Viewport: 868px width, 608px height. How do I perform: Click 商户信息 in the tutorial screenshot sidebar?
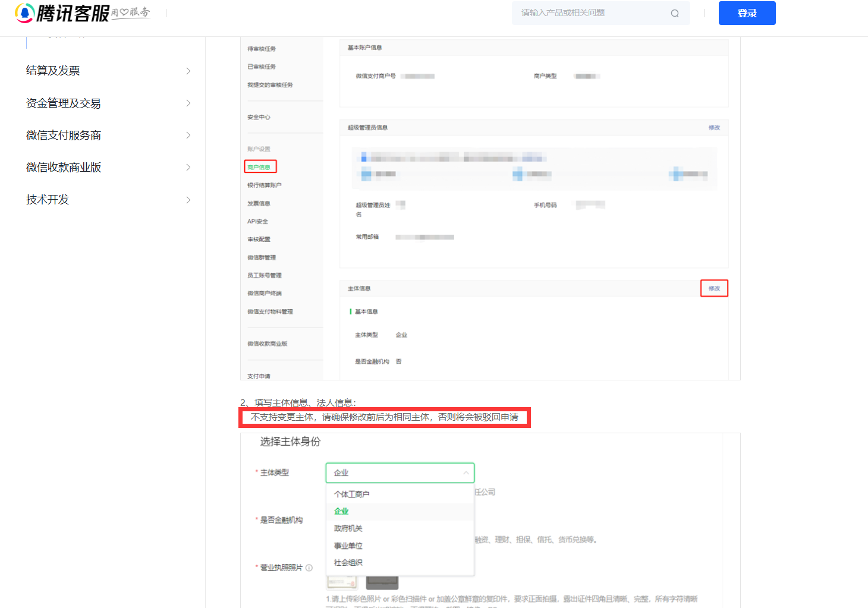259,167
